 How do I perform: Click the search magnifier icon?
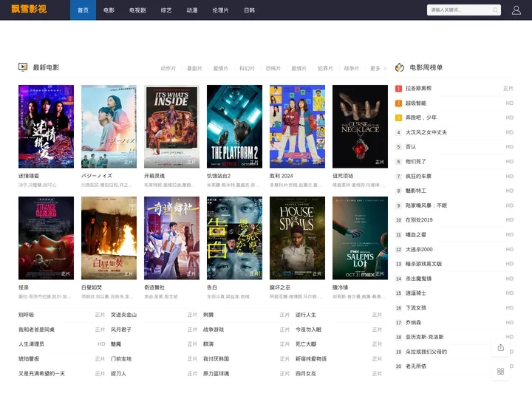click(495, 10)
